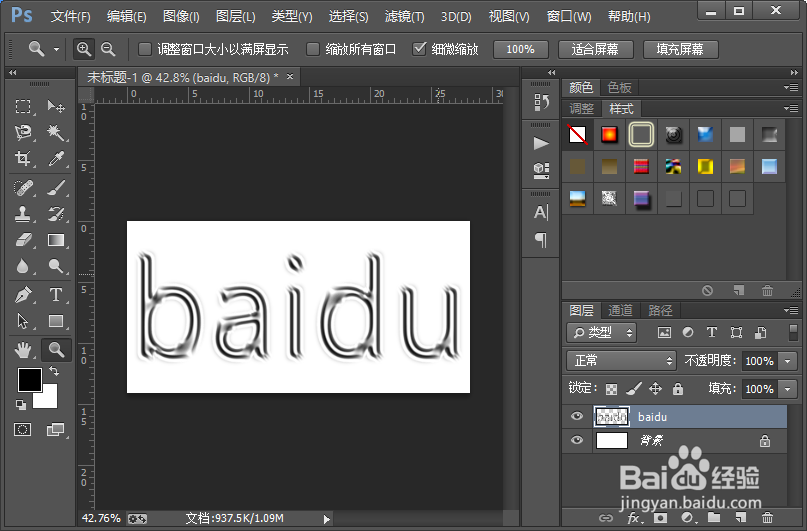807x531 pixels.
Task: Open the Character panel icon
Action: click(x=541, y=212)
